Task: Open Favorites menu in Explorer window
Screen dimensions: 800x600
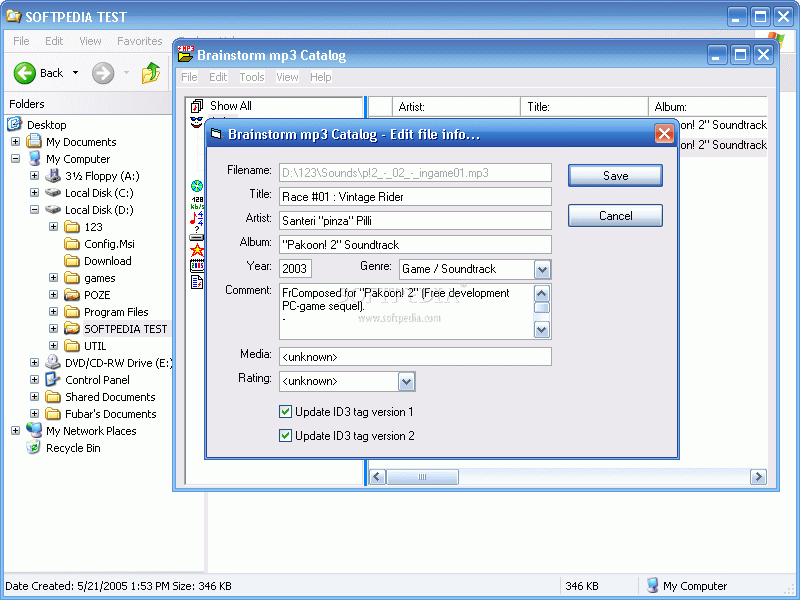Action: pos(139,41)
